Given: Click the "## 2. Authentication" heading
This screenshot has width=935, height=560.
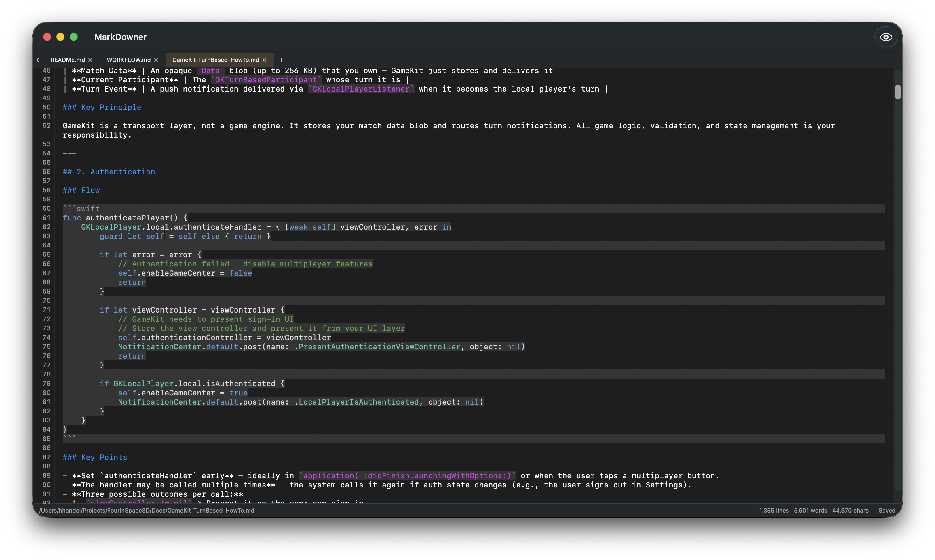Looking at the screenshot, I should (x=109, y=172).
